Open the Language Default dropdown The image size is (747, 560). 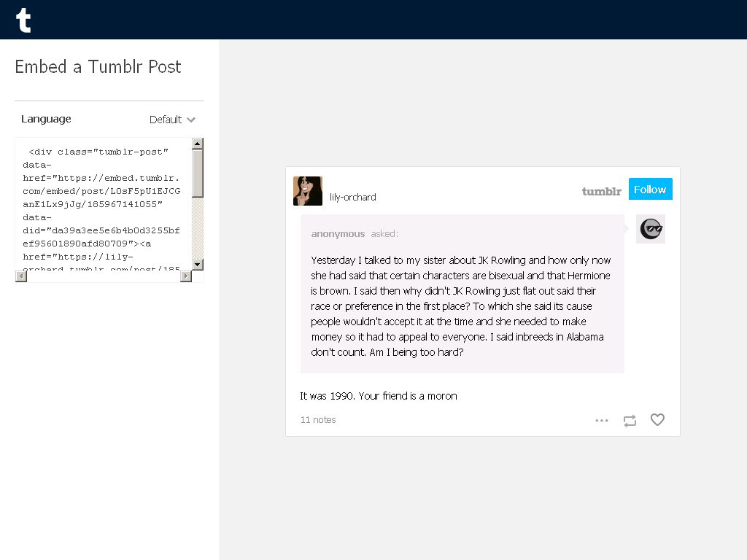[172, 120]
